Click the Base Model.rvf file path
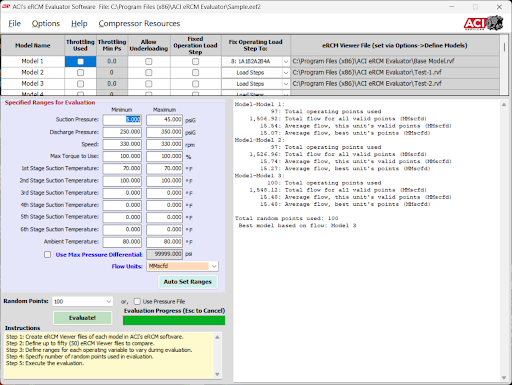 tap(373, 61)
